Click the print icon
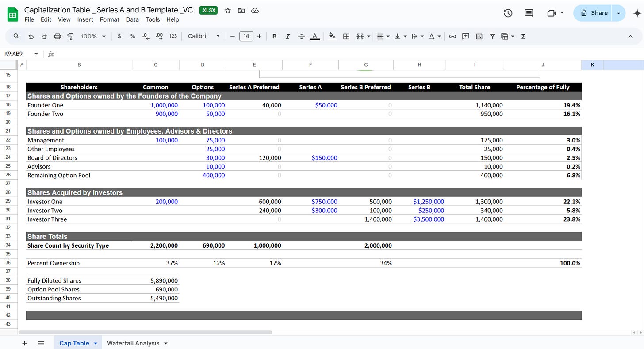Screen dimensions: 644x349 (x=57, y=36)
